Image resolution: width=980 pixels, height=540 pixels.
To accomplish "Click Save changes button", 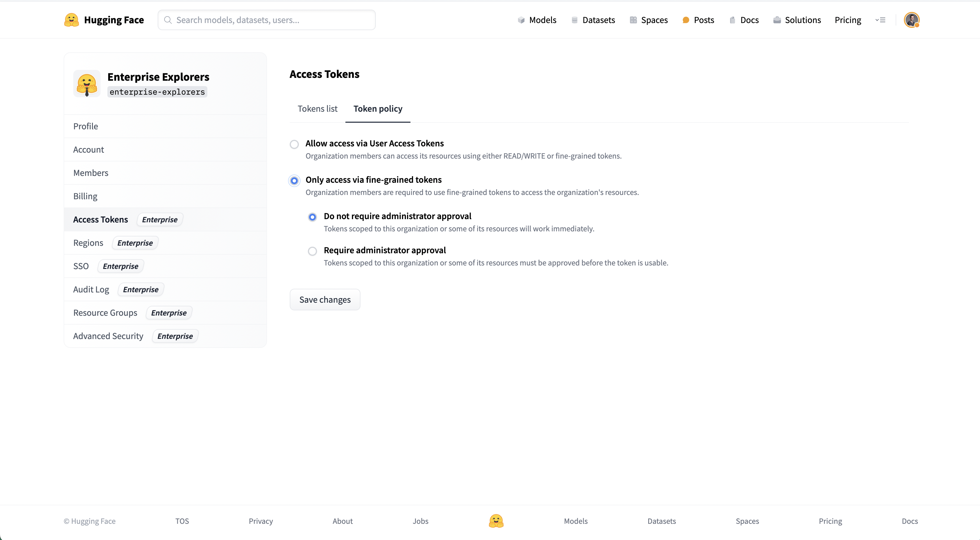I will (324, 300).
